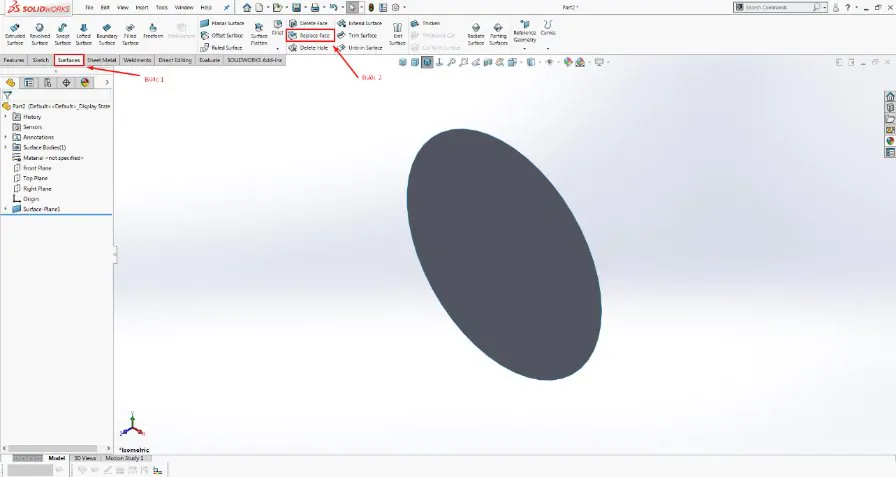Screen dimensions: 896x477
Task: Select the Swept Surface tool
Action: tap(62, 34)
